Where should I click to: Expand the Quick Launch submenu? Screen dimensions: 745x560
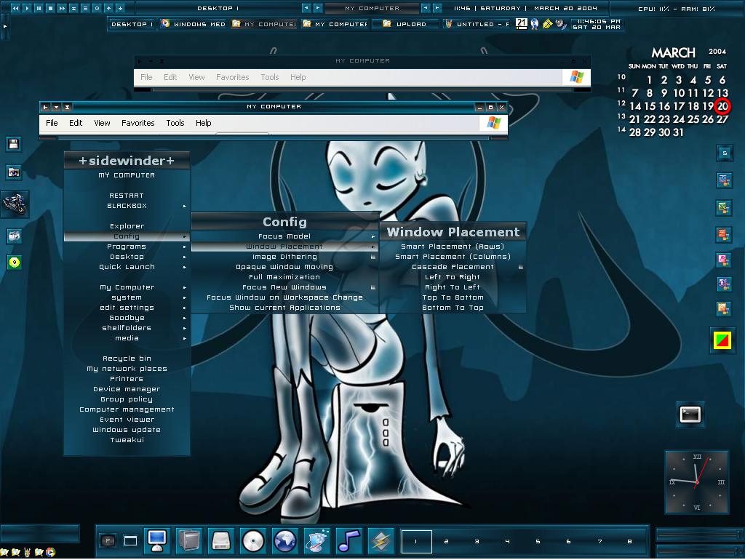(x=127, y=267)
